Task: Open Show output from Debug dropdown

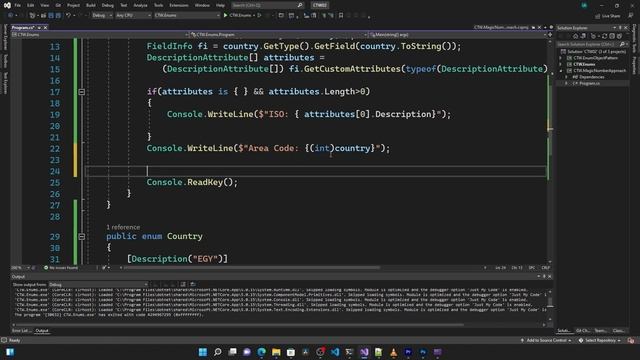Action: [98, 284]
